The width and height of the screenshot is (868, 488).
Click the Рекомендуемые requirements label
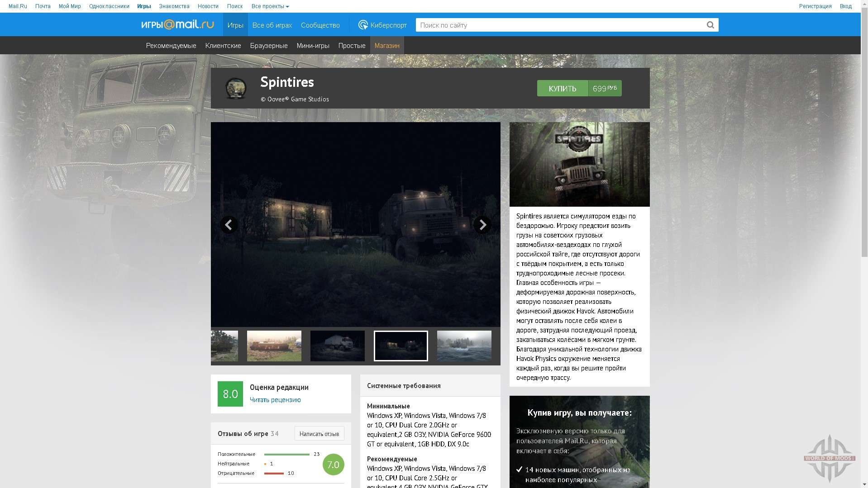(x=392, y=459)
